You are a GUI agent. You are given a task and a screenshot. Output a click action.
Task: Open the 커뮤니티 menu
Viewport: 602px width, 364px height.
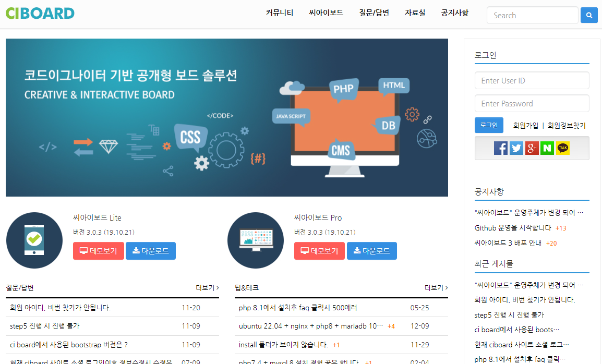280,13
